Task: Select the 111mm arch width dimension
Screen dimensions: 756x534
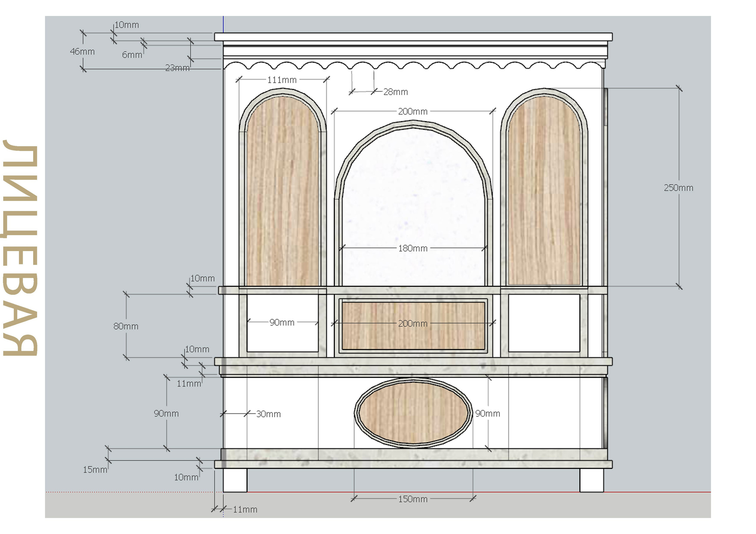Action: (x=283, y=80)
